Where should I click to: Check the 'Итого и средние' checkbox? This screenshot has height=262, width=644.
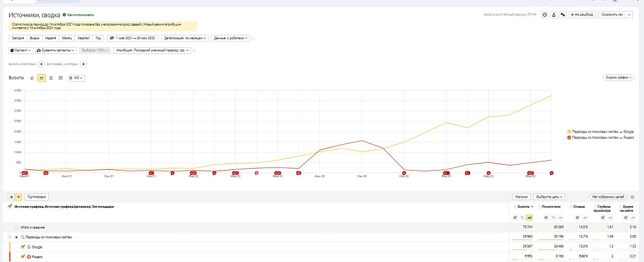tap(16, 227)
